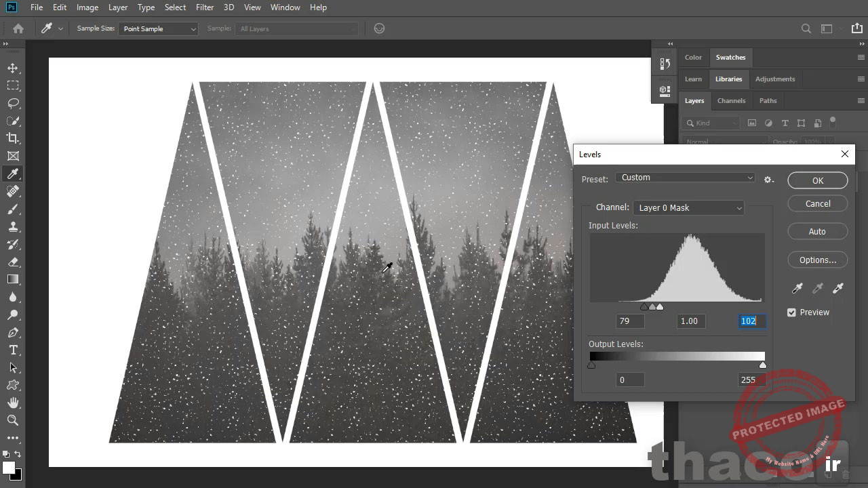
Task: Choose the Crop tool
Action: [13, 138]
